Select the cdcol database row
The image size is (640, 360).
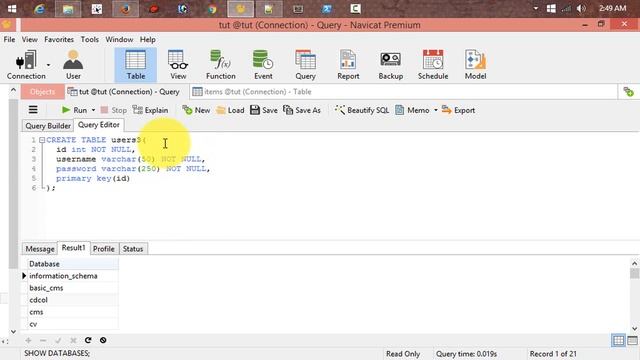click(73, 300)
